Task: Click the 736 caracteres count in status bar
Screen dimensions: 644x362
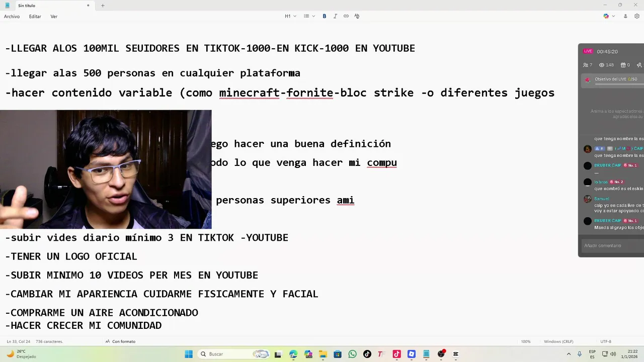Action: click(49, 341)
